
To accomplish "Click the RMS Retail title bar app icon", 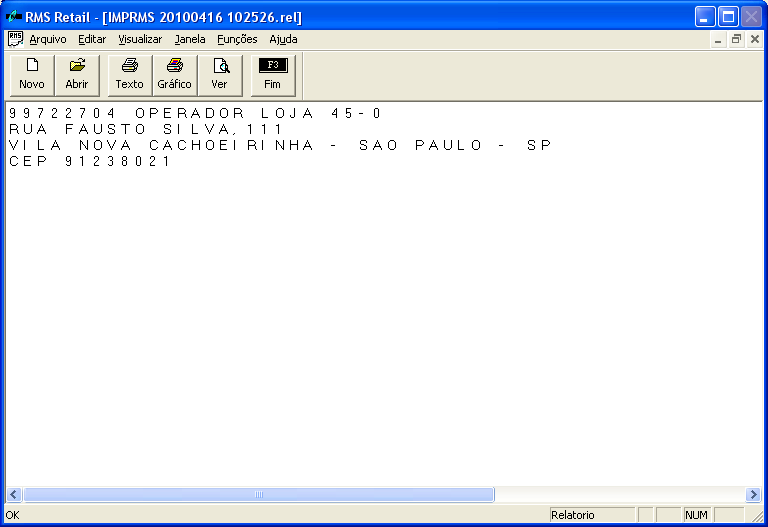I will pos(14,17).
